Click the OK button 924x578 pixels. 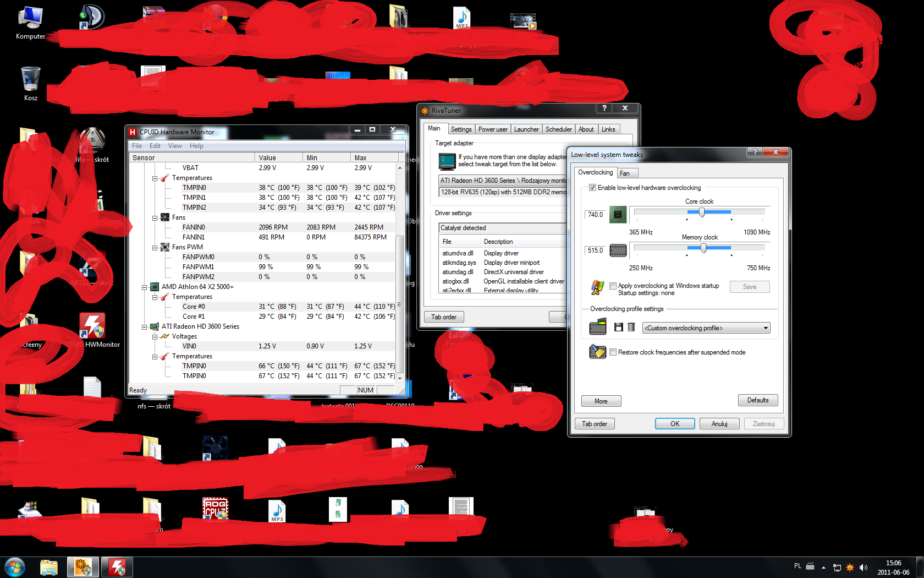[675, 424]
